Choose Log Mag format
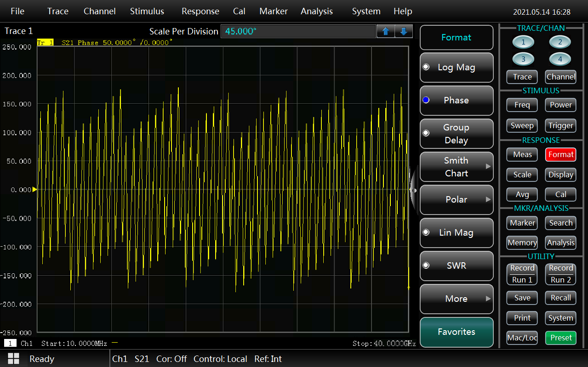Viewport: 588px width, 367px height. pos(457,68)
